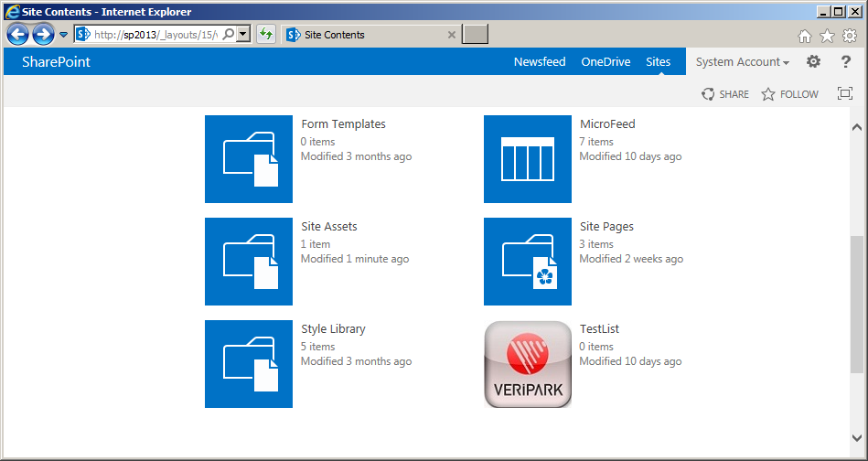Open the Internet Explorer Tools gear icon

point(850,37)
